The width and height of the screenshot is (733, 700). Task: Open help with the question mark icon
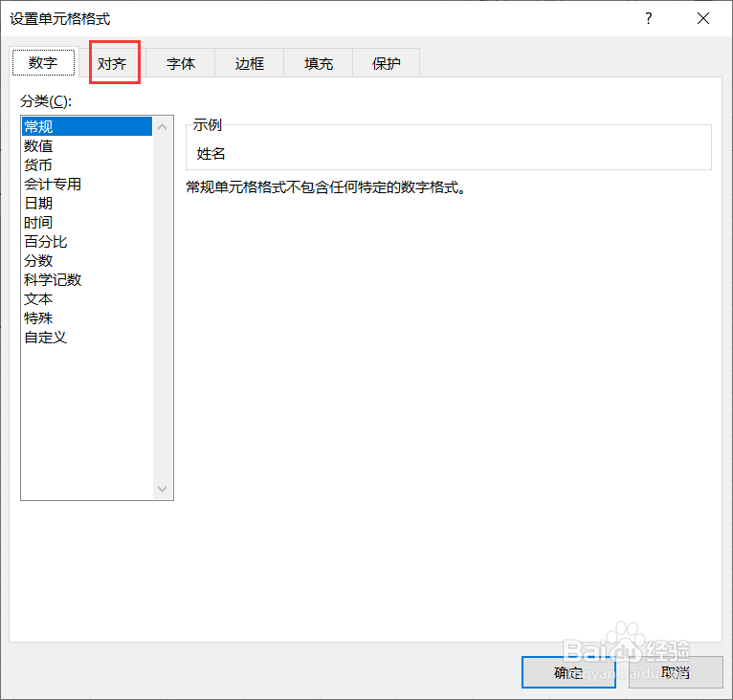click(649, 19)
